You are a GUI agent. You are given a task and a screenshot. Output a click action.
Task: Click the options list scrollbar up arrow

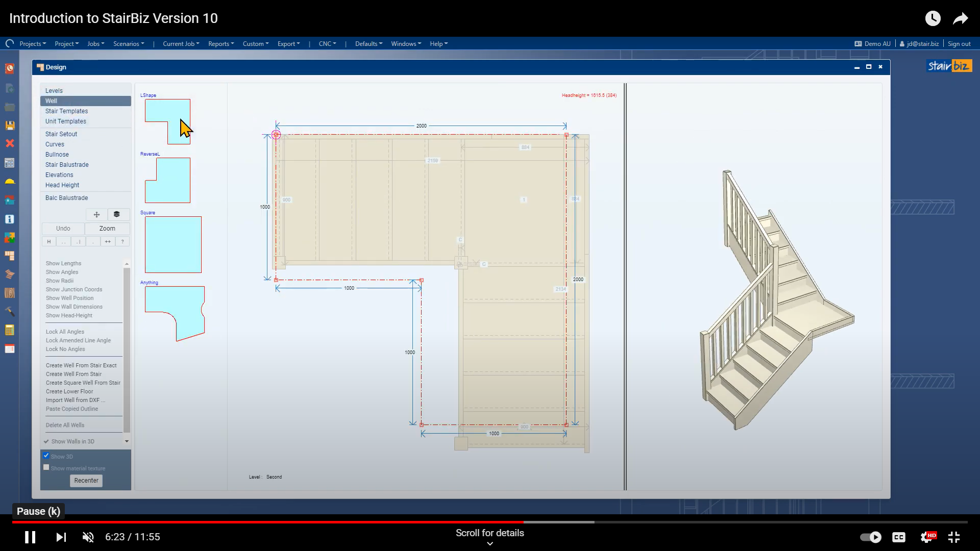click(x=127, y=264)
